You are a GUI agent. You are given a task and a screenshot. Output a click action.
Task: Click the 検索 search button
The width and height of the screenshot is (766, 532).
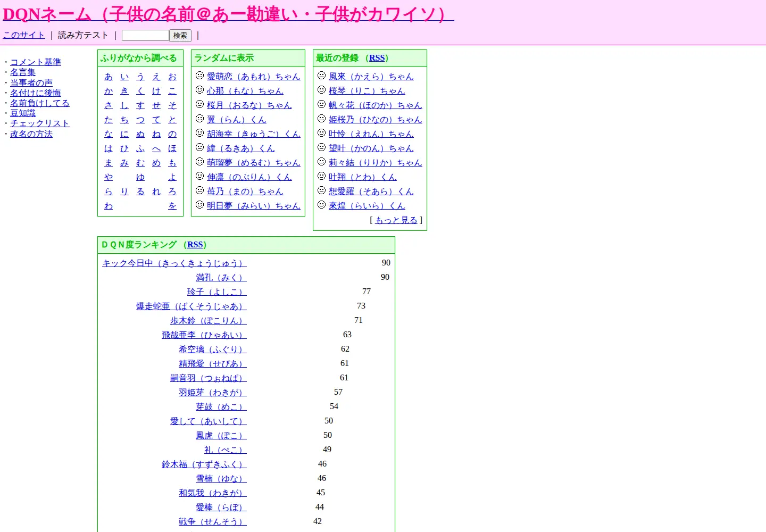[x=180, y=36]
